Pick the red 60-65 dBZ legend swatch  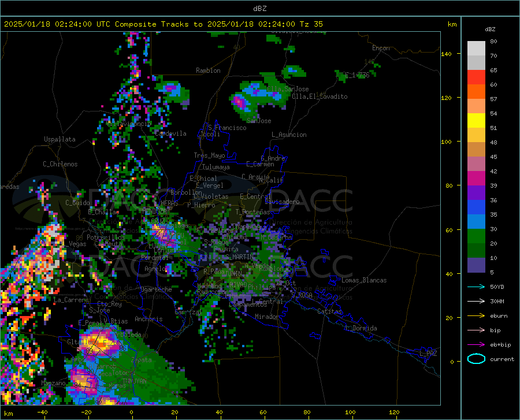(x=476, y=77)
